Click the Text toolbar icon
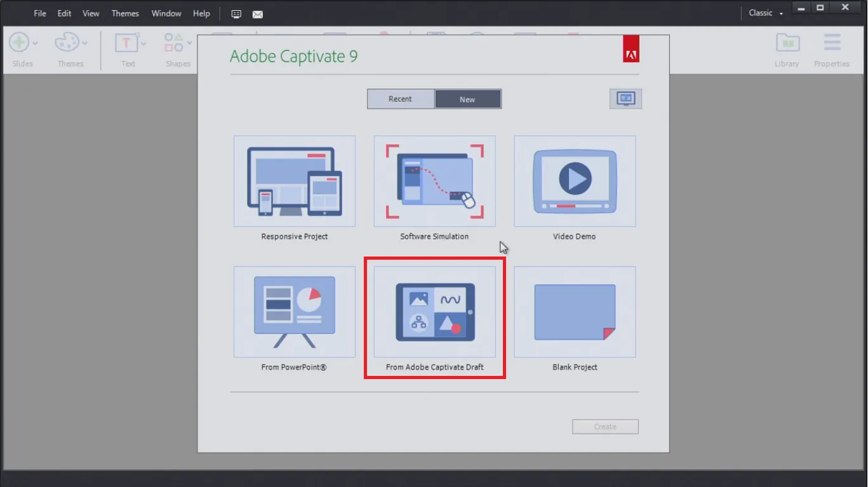Screen dimensions: 868x487 (126, 43)
